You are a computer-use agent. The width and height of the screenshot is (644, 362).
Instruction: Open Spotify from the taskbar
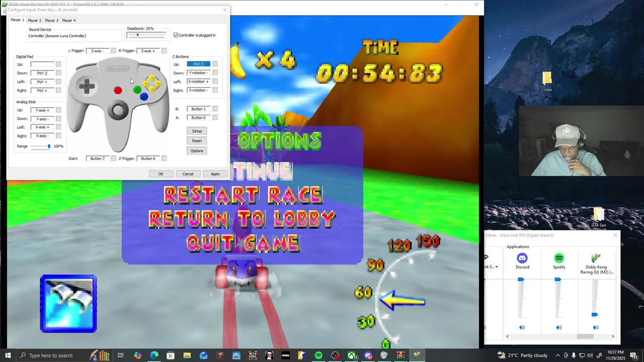(318, 355)
